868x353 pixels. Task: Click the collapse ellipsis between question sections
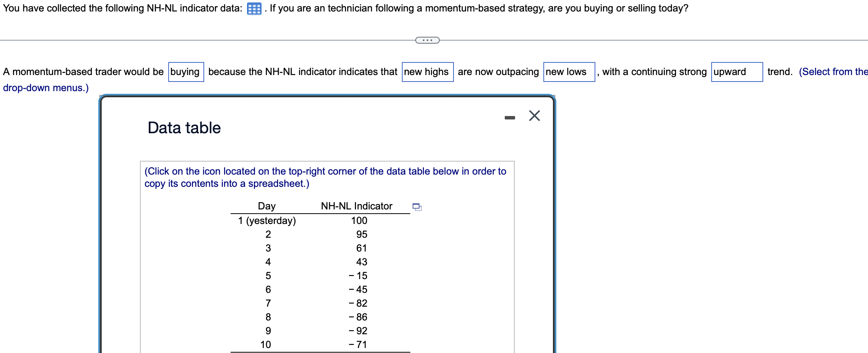(427, 39)
